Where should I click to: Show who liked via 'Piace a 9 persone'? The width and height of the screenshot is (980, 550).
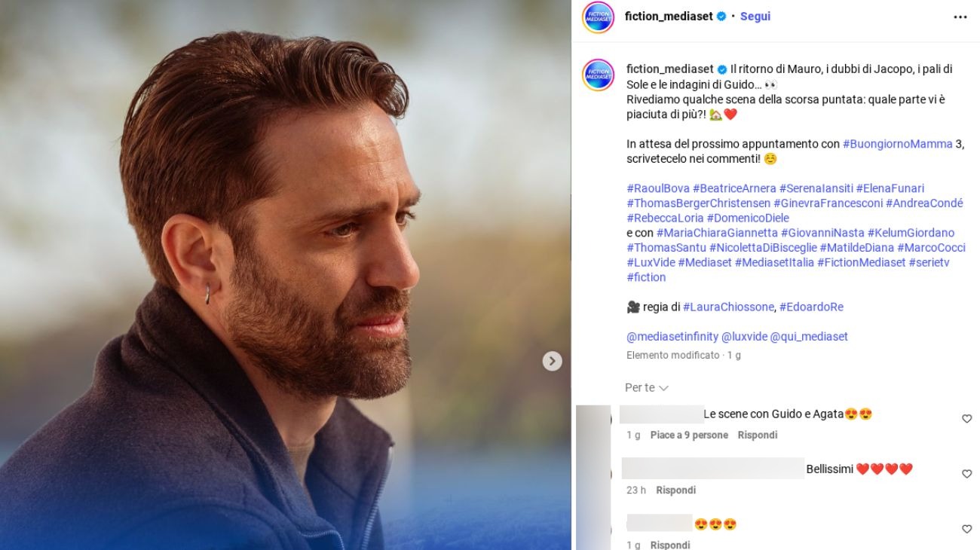pos(689,435)
